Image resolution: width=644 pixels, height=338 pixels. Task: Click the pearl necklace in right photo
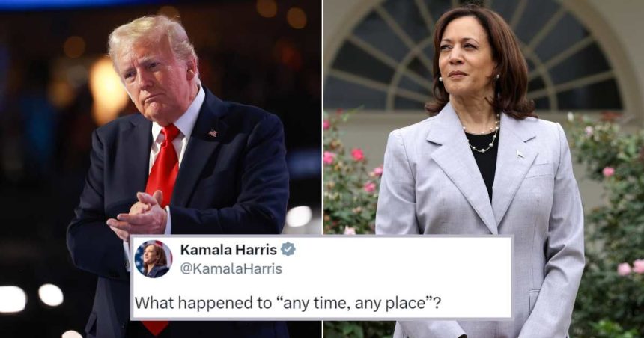point(483,135)
